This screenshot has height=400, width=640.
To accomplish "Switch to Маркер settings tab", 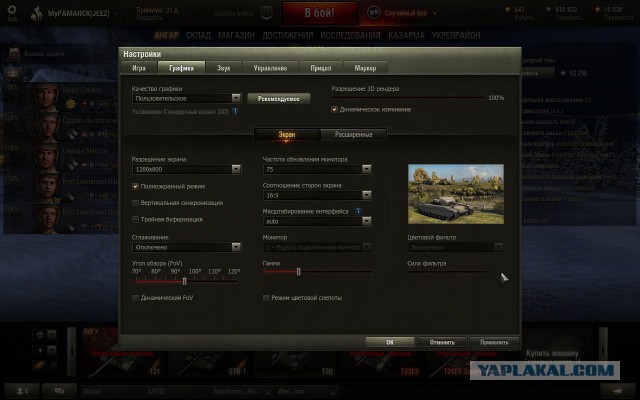I will click(x=365, y=68).
